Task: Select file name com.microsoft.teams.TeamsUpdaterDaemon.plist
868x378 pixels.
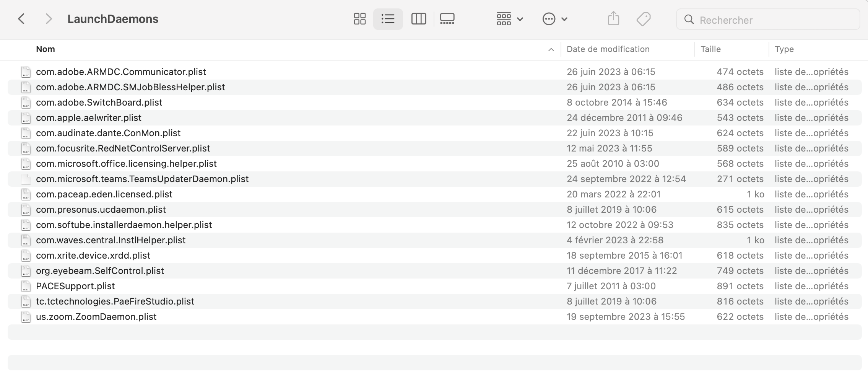Action: pyautogui.click(x=142, y=179)
